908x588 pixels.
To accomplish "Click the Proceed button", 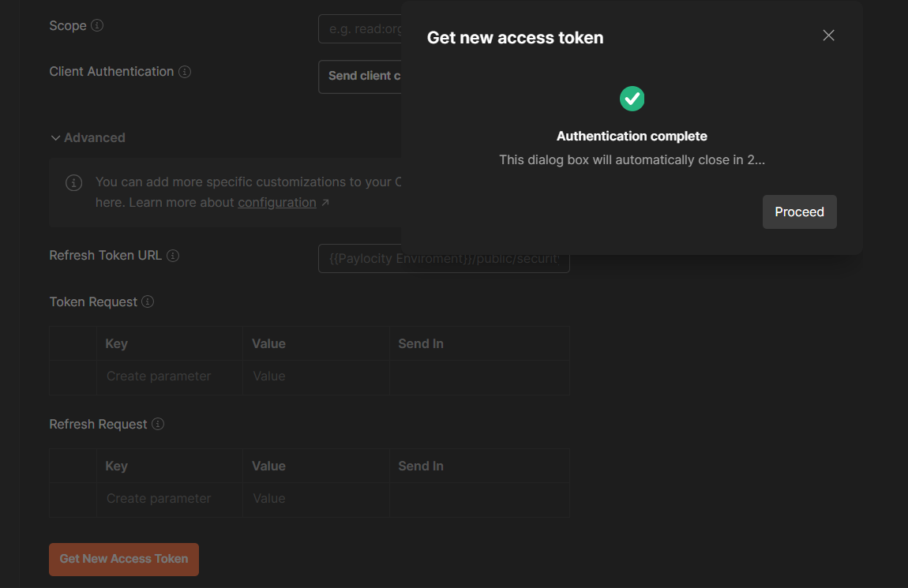I will [x=799, y=212].
